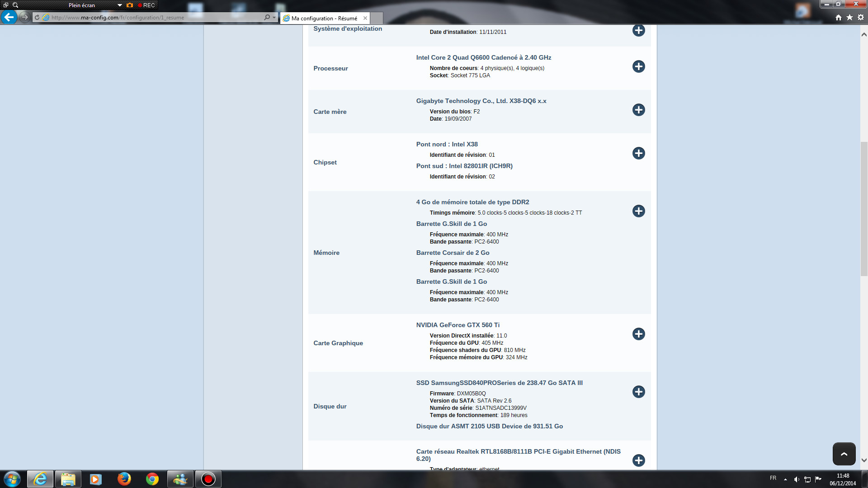Click the Show desktop strip in taskbar
The height and width of the screenshot is (488, 868).
[864, 479]
